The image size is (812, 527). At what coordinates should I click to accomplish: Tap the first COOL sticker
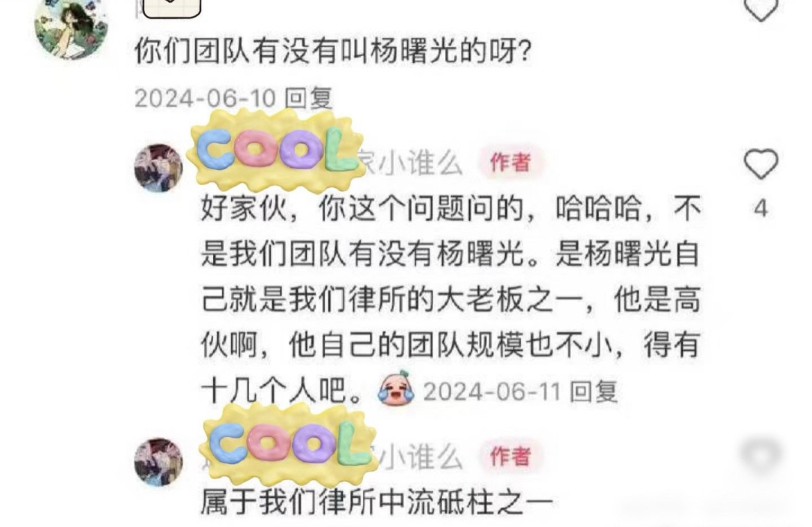coord(277,149)
